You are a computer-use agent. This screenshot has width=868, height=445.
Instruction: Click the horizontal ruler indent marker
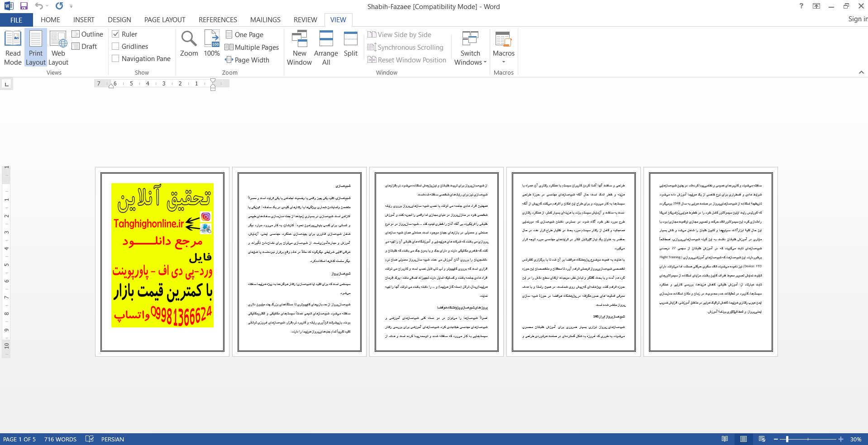click(x=213, y=85)
